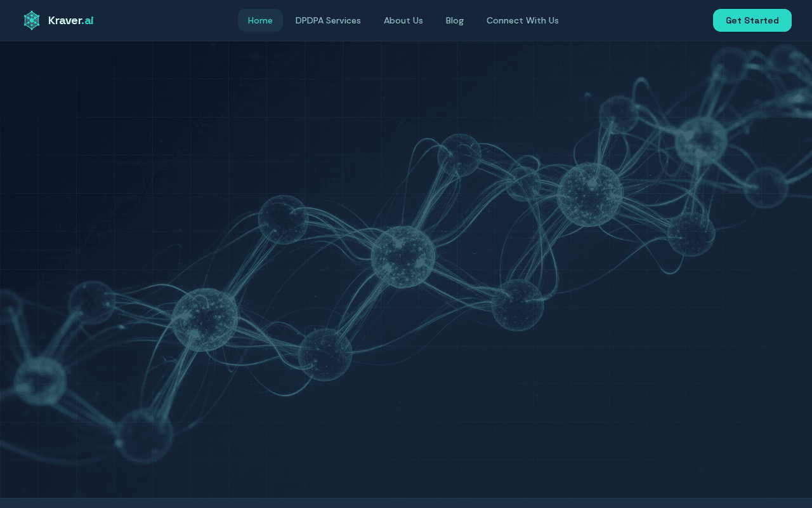Image resolution: width=812 pixels, height=508 pixels.
Task: Open the DPDPA Services page
Action: [x=328, y=20]
